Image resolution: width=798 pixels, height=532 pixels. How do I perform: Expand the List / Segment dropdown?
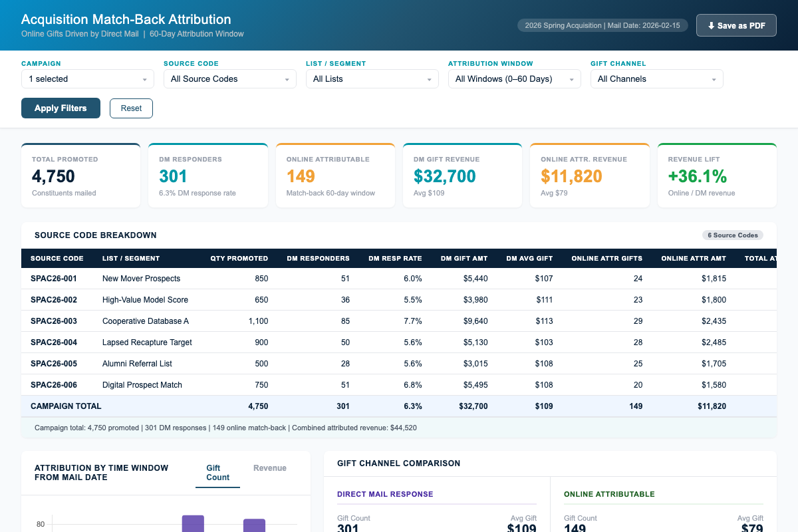(x=372, y=78)
